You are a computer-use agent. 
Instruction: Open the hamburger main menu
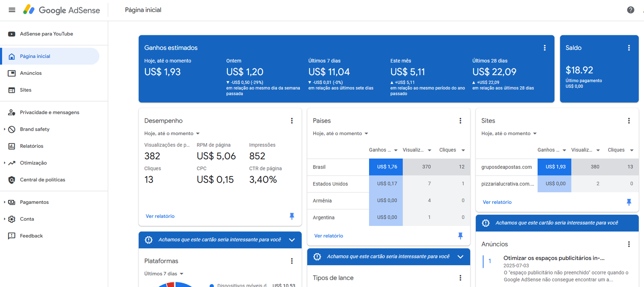[12, 10]
